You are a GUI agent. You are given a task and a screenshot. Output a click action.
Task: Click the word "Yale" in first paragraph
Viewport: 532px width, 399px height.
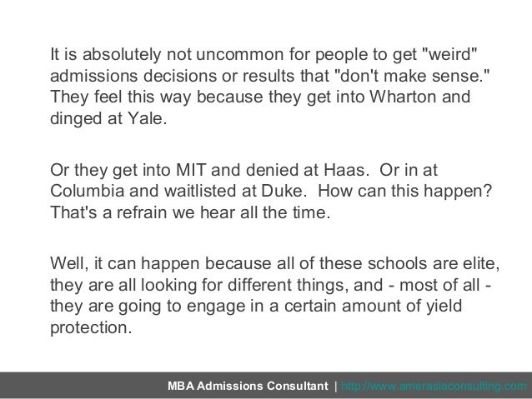click(147, 118)
